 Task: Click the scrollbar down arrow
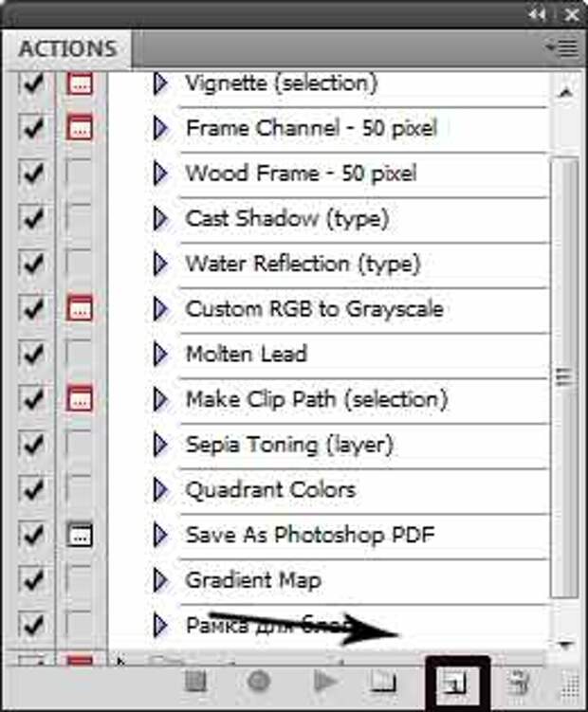click(x=565, y=644)
